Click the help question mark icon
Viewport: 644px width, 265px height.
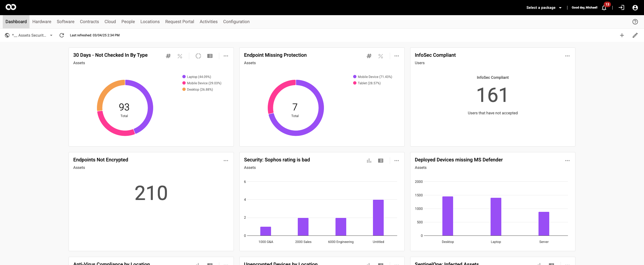pos(635,22)
